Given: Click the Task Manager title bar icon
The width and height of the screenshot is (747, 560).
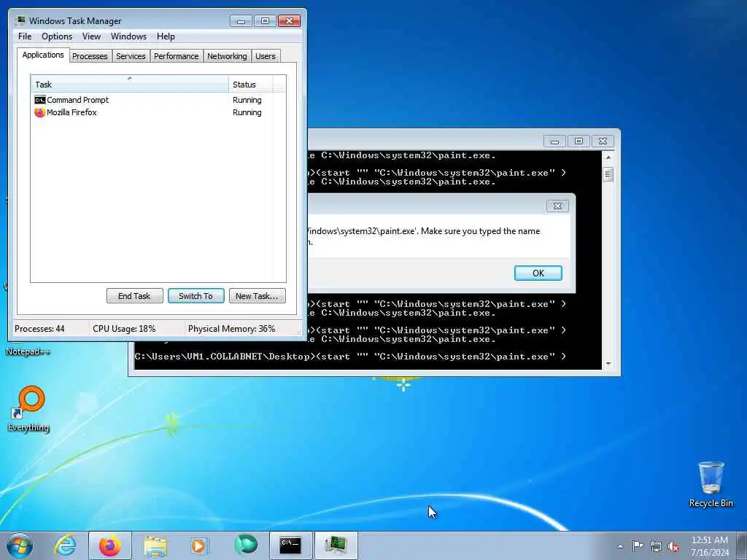Looking at the screenshot, I should click(x=20, y=20).
